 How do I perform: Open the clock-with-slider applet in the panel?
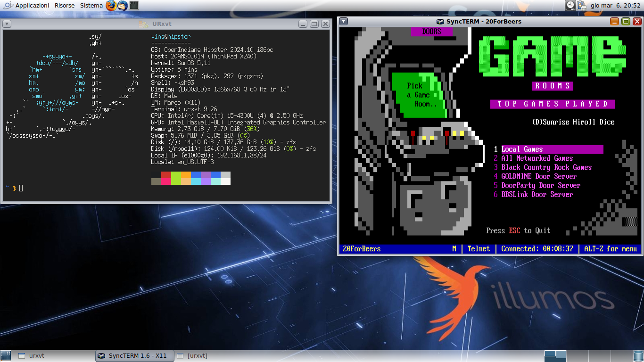(x=570, y=5)
